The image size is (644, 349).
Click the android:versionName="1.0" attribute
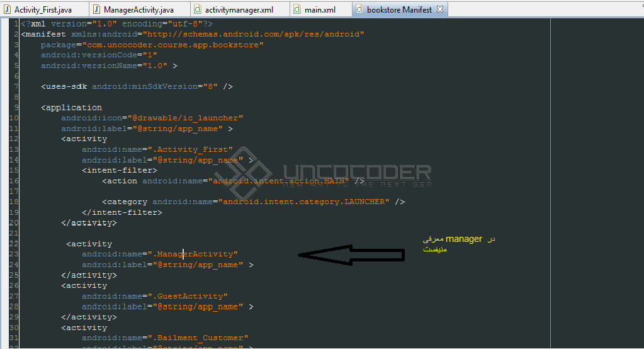click(x=104, y=66)
